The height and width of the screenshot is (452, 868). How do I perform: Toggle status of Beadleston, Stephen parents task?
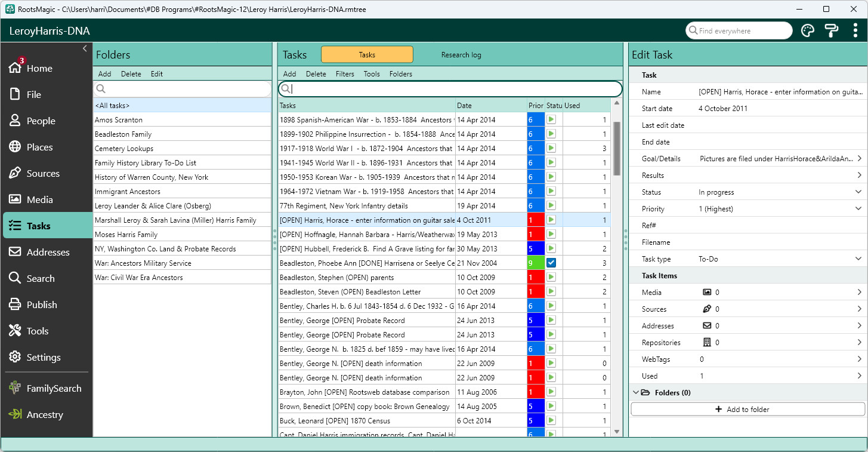pos(551,277)
